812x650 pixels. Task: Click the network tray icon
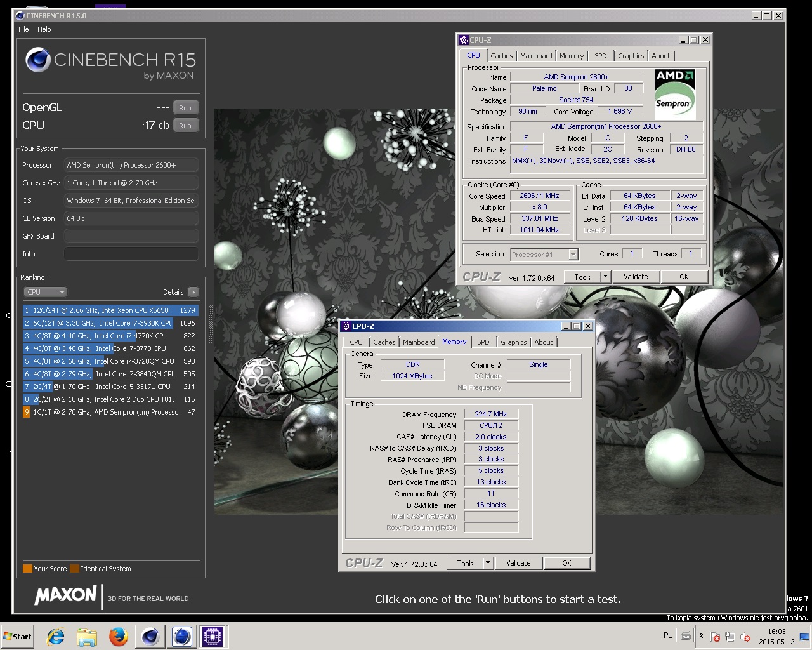pyautogui.click(x=730, y=637)
